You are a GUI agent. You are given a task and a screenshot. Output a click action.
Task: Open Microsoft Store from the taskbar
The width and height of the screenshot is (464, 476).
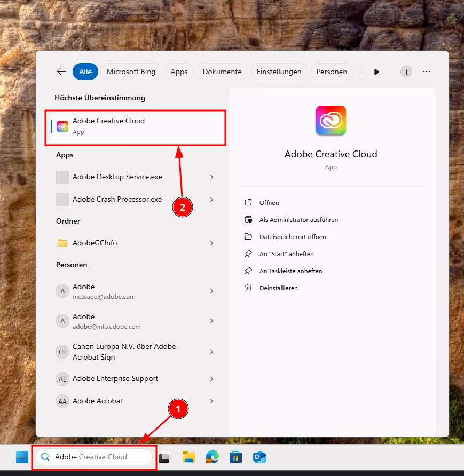pyautogui.click(x=236, y=457)
